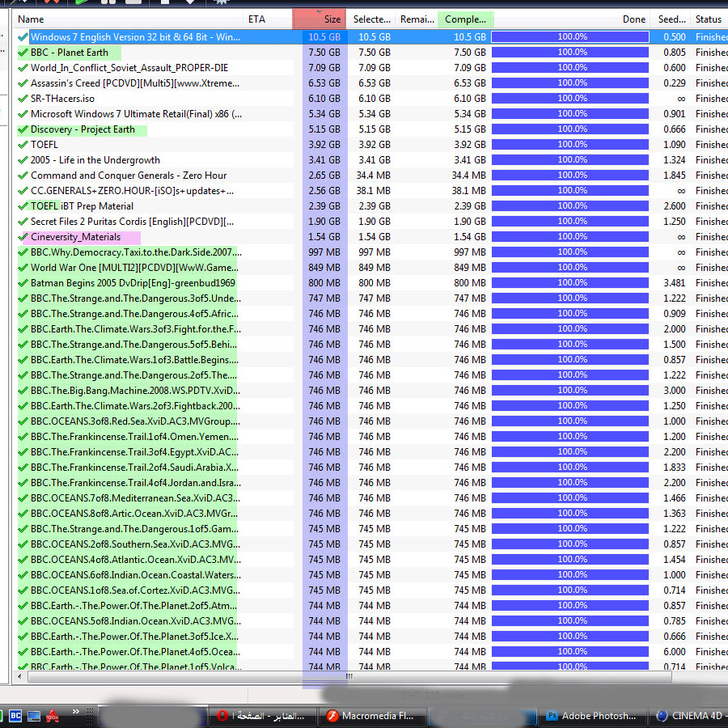Viewport: 728px width, 728px height.
Task: Sort by the Selected size column header
Action: [371, 19]
